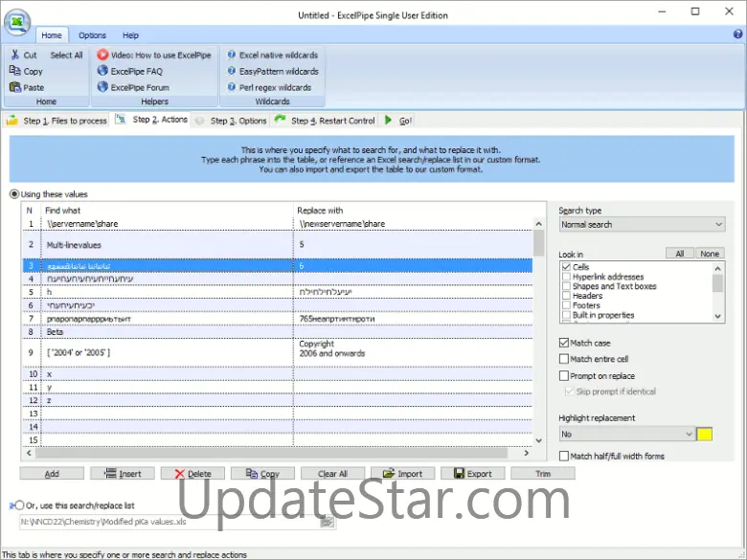Click Look in list scroll down arrow

(718, 316)
